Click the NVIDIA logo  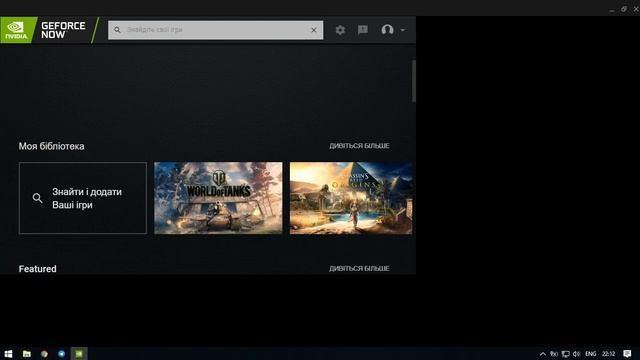(x=17, y=30)
